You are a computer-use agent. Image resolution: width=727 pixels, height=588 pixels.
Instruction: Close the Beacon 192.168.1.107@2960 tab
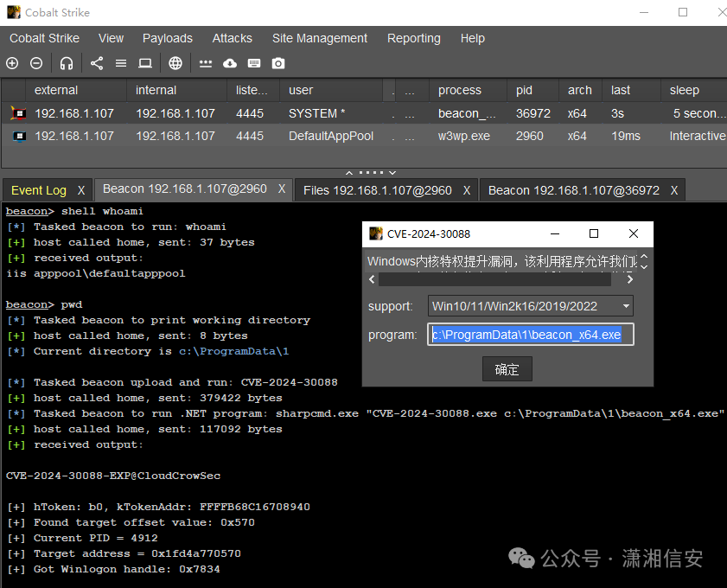click(282, 189)
